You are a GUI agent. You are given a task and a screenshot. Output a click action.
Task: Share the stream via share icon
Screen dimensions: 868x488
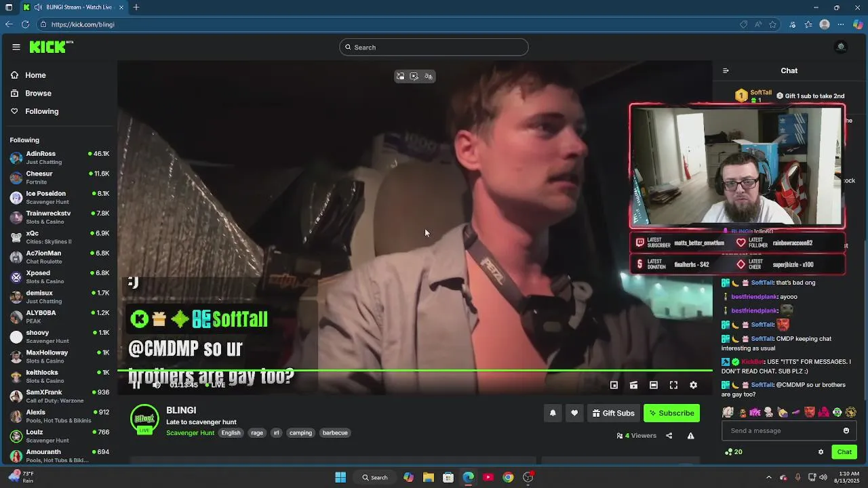tap(669, 436)
